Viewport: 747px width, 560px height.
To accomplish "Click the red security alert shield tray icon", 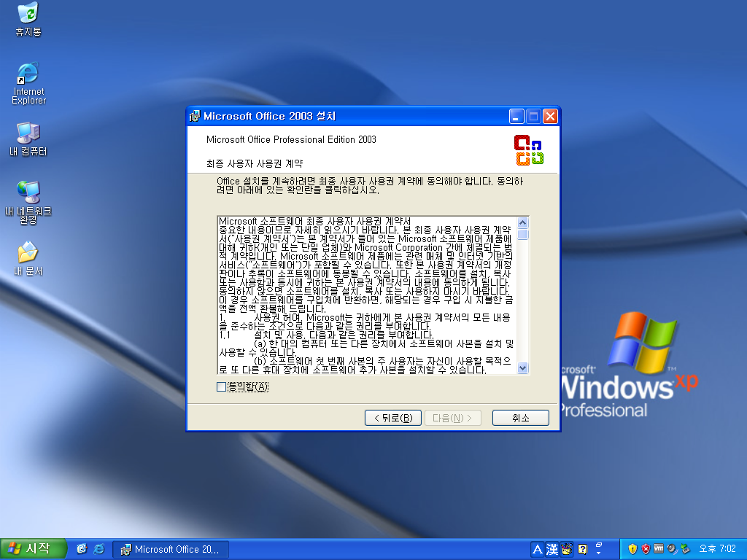I will [x=646, y=549].
